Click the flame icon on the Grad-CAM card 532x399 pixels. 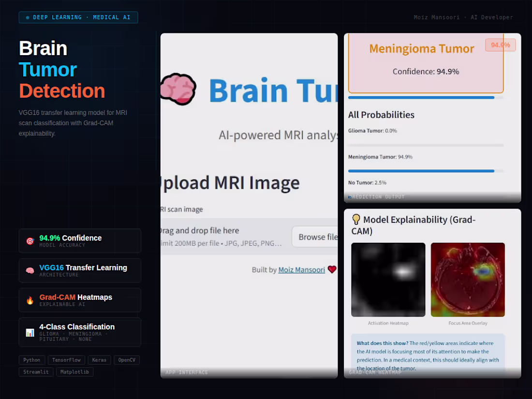tap(30, 300)
